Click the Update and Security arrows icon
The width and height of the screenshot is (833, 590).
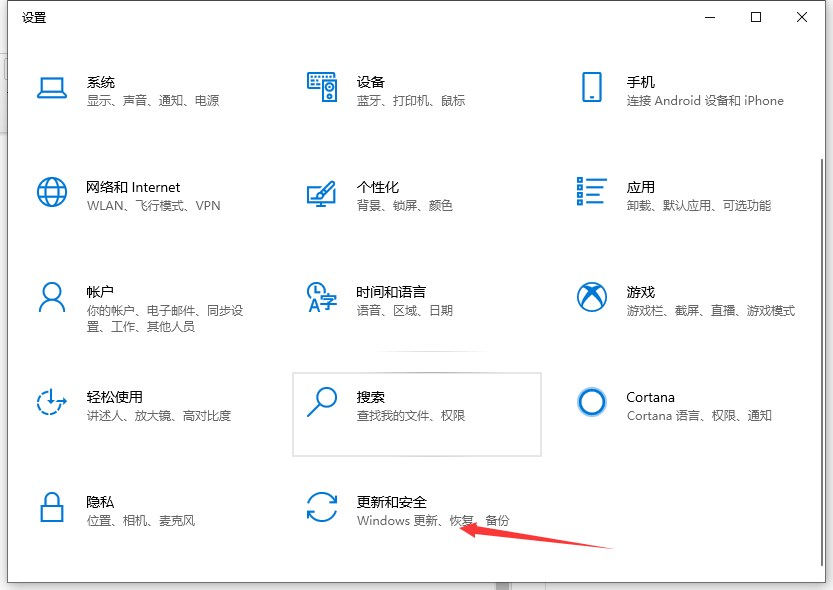pos(322,507)
